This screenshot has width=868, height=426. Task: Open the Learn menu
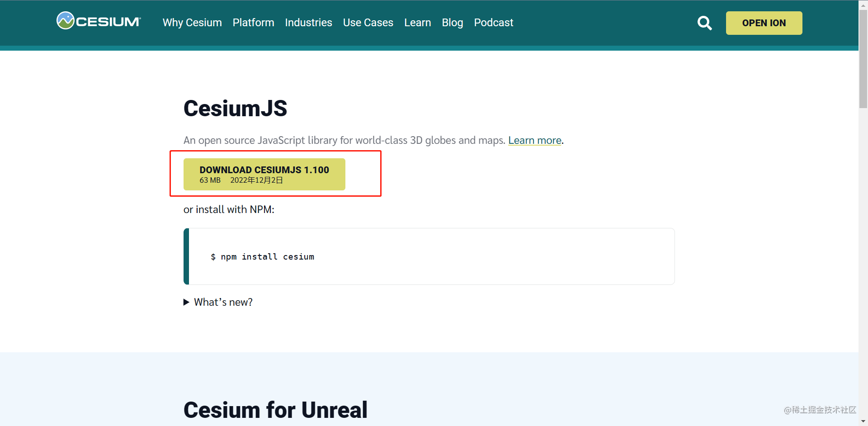click(417, 23)
